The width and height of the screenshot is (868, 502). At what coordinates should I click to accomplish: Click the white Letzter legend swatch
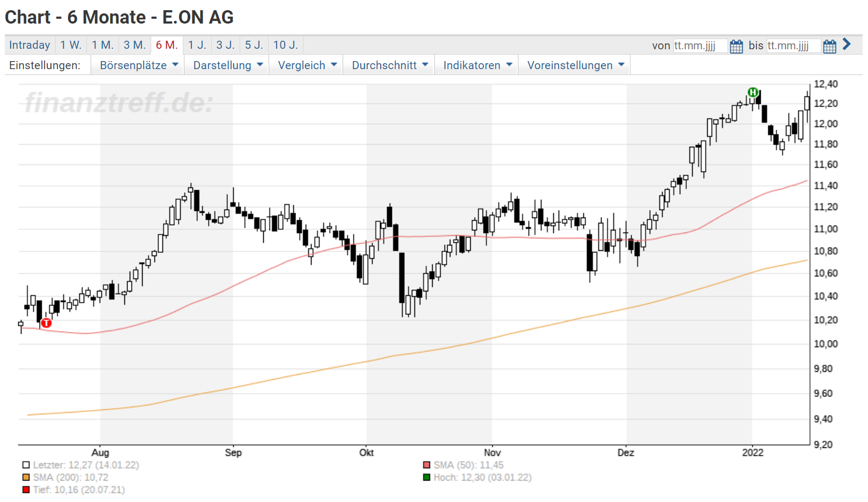pyautogui.click(x=26, y=465)
